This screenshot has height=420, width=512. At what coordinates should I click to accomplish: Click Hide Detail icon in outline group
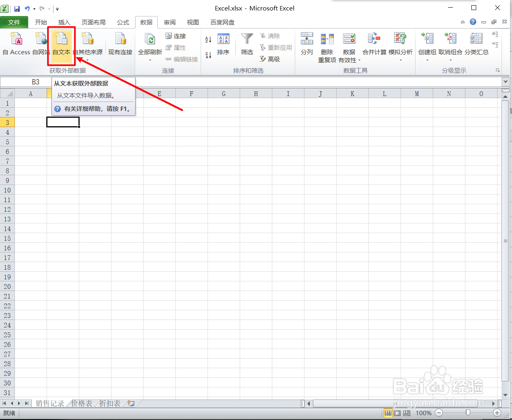tap(495, 45)
